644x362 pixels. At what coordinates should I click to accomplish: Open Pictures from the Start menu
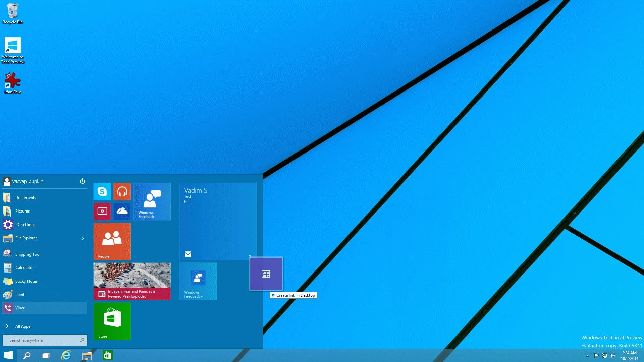[45, 211]
